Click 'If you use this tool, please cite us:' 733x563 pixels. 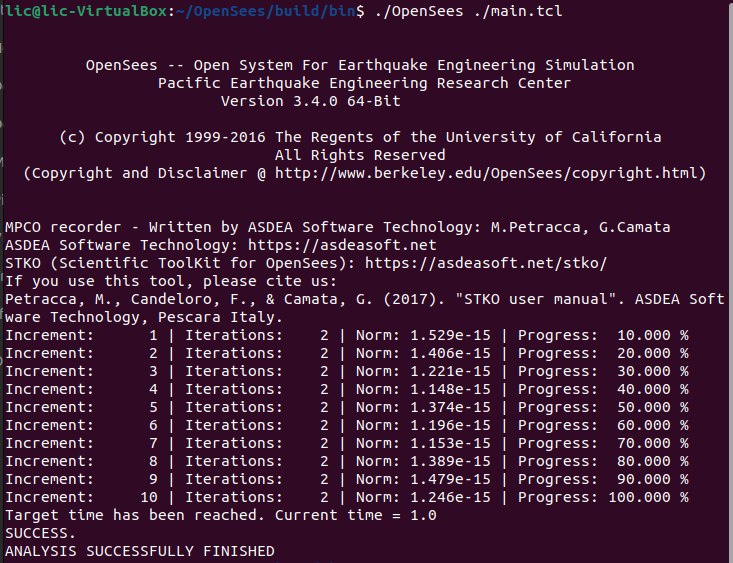(171, 282)
